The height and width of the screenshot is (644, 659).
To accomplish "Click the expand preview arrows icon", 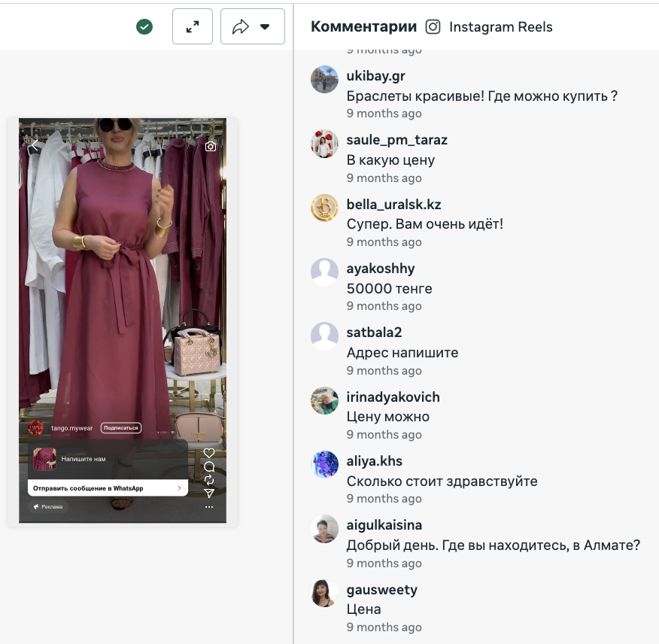I will click(193, 27).
